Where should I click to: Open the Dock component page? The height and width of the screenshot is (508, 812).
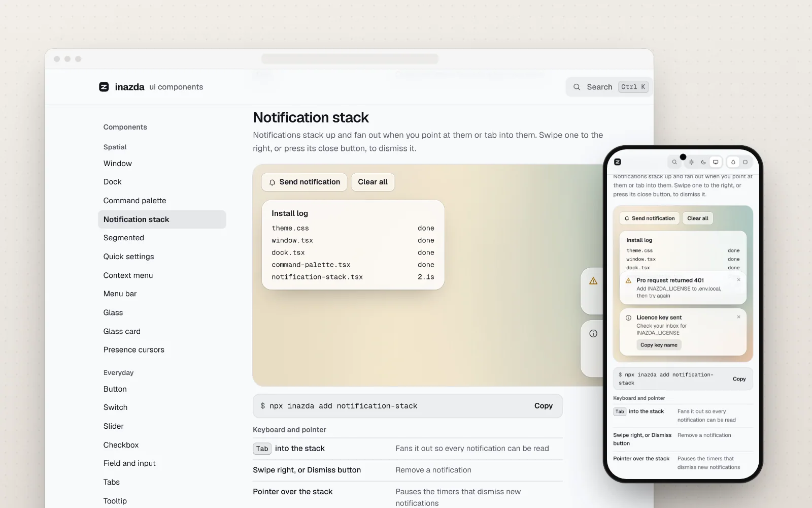(162, 182)
